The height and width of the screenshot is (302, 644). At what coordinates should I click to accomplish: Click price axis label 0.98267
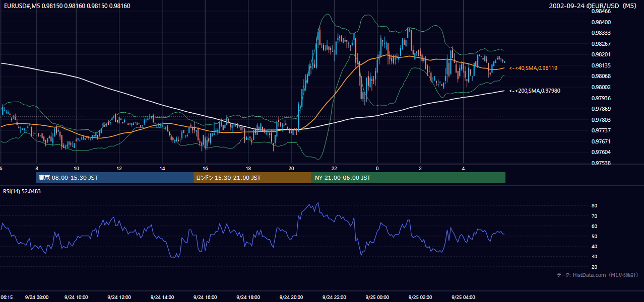[602, 44]
